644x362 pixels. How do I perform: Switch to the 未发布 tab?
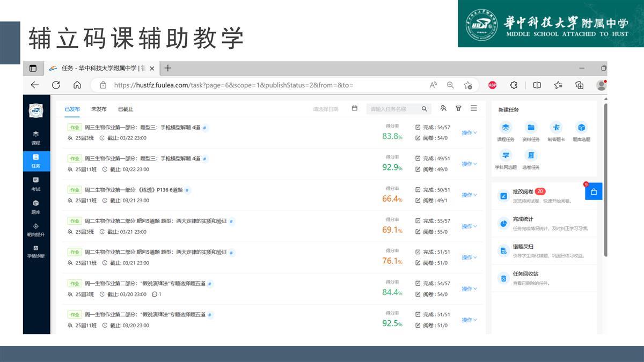pos(99,109)
